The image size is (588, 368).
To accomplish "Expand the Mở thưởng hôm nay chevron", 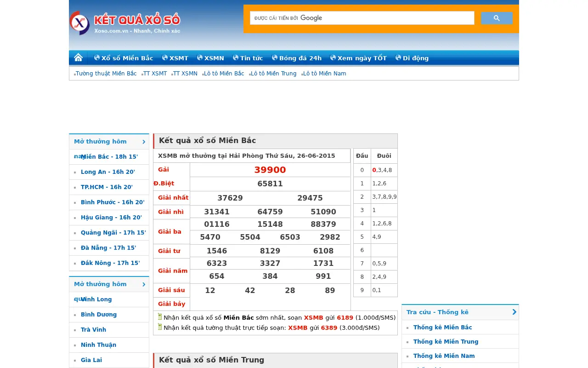I will coord(144,142).
